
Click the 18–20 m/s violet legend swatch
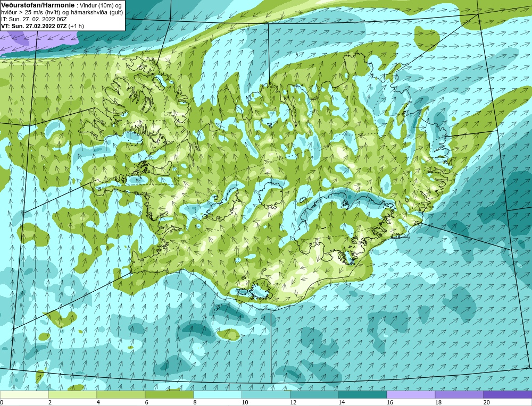tap(459, 394)
